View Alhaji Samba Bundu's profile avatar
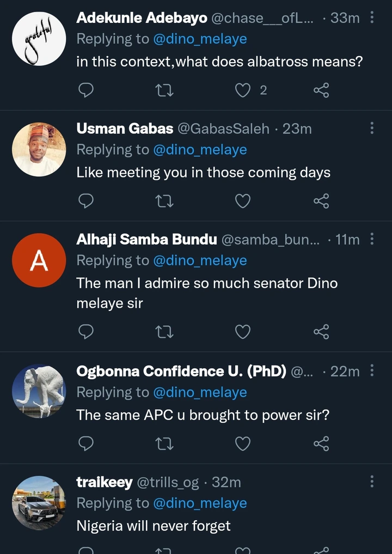 tap(39, 260)
